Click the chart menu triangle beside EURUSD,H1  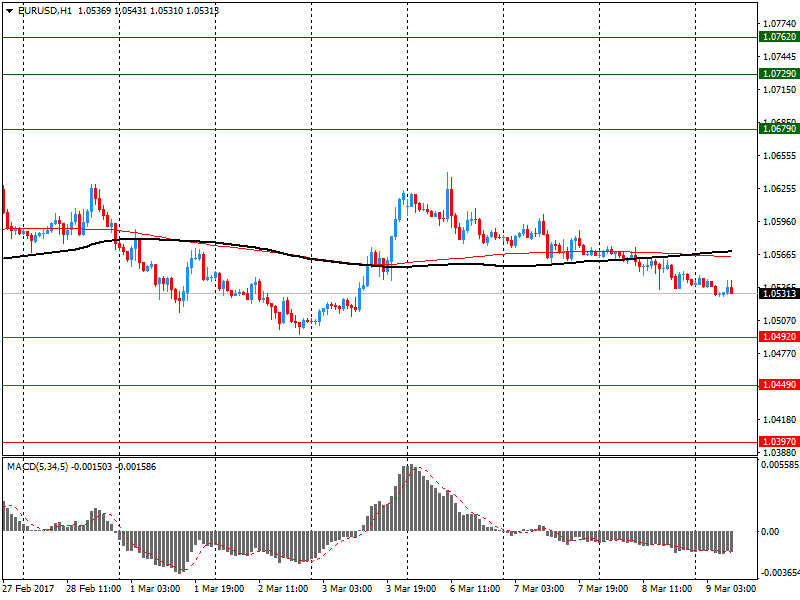10,10
